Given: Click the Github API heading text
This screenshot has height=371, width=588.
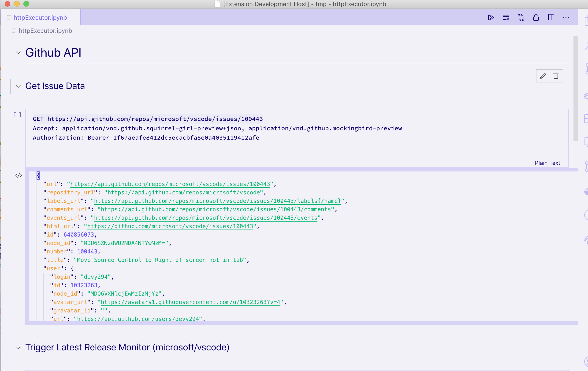Looking at the screenshot, I should click(x=53, y=53).
